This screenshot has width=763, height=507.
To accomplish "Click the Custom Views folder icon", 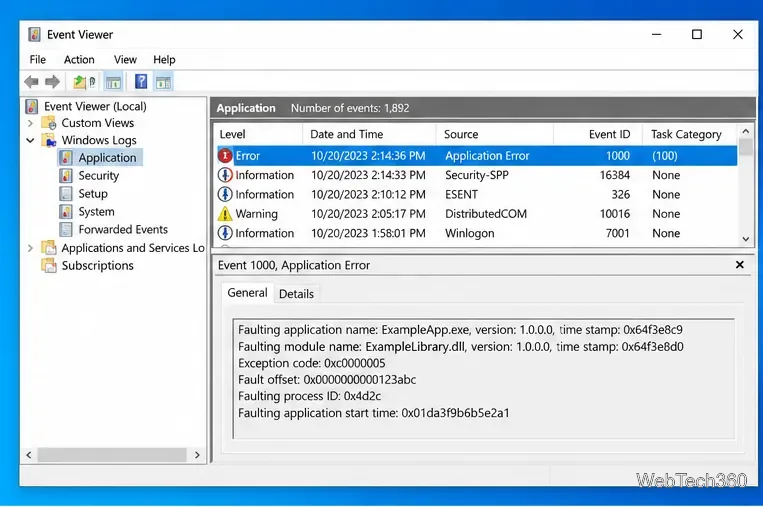I will tap(49, 123).
